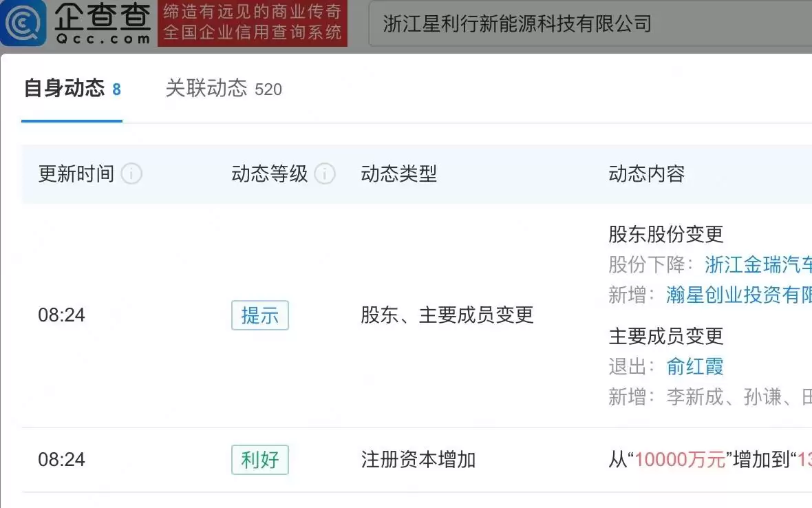Click the Qcc.com logo icon
812x508 pixels.
coord(23,23)
